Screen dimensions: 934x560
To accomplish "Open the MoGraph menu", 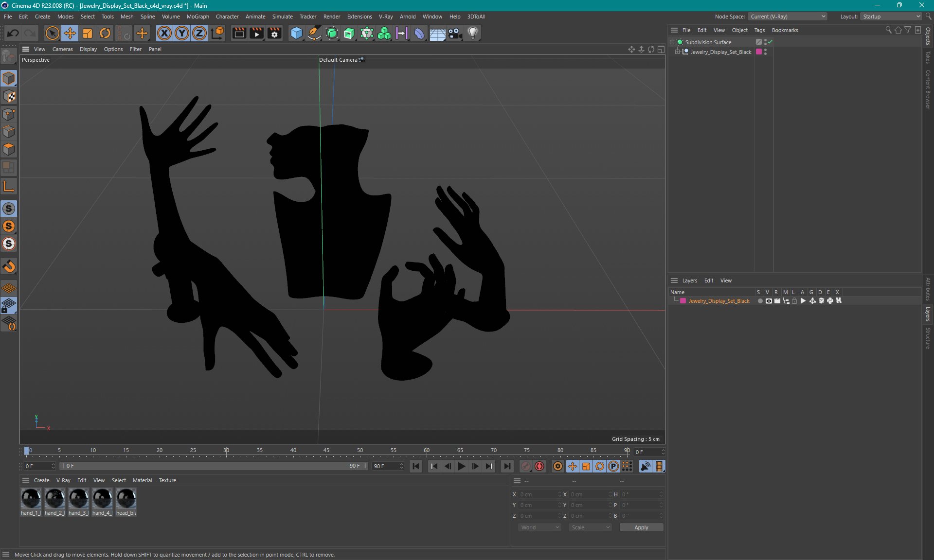I will click(198, 17).
